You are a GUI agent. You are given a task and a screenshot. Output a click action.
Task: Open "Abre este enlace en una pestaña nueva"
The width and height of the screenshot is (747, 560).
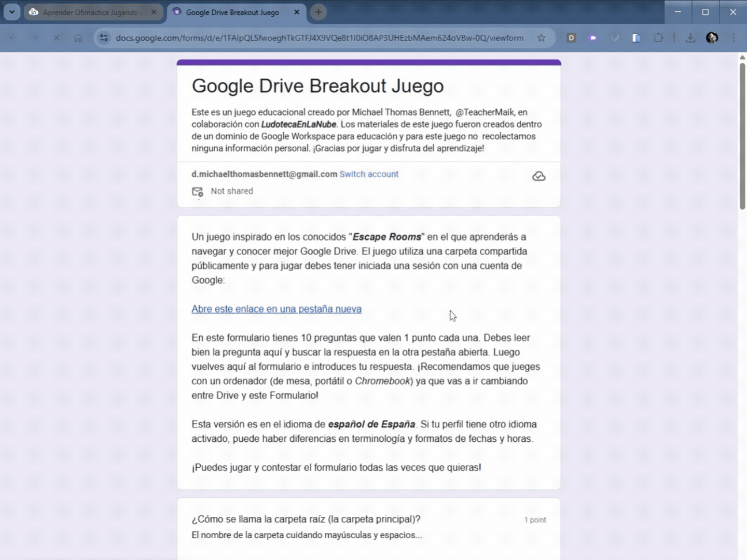coord(276,309)
